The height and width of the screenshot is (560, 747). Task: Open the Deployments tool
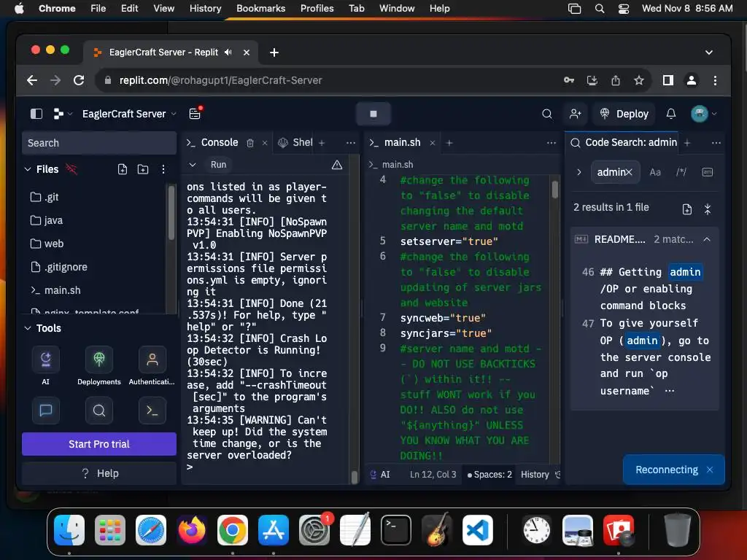click(99, 365)
